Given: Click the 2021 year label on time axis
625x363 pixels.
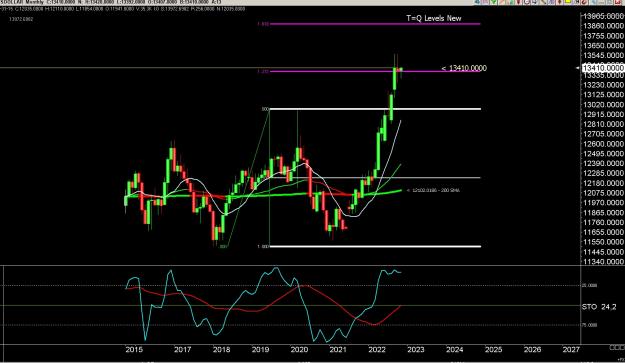Looking at the screenshot, I should click(x=338, y=349).
